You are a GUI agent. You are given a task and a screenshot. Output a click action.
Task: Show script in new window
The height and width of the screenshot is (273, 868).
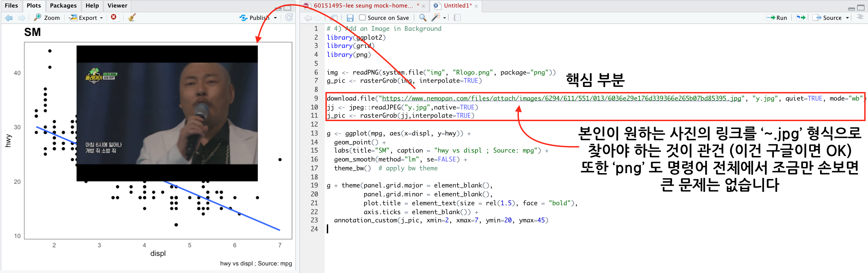coord(334,18)
